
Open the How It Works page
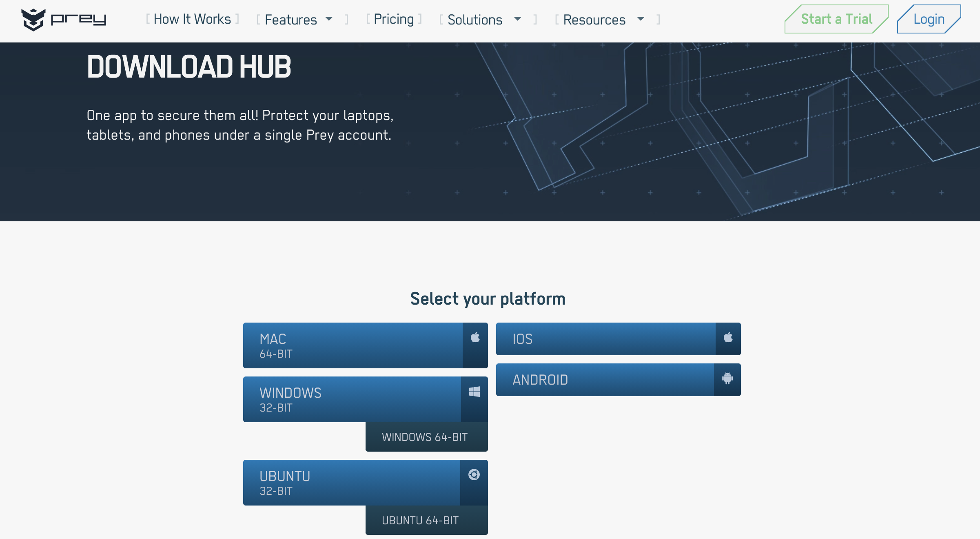[x=192, y=19]
